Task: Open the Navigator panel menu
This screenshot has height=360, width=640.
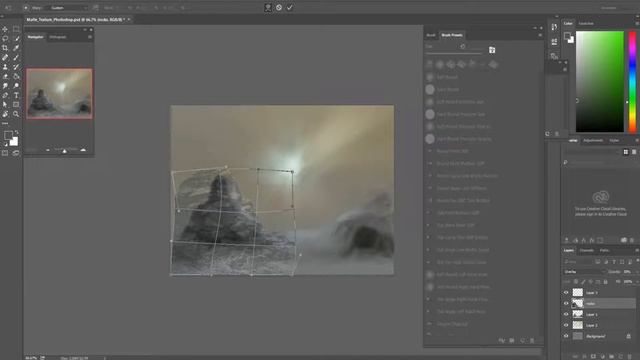Action: point(90,37)
